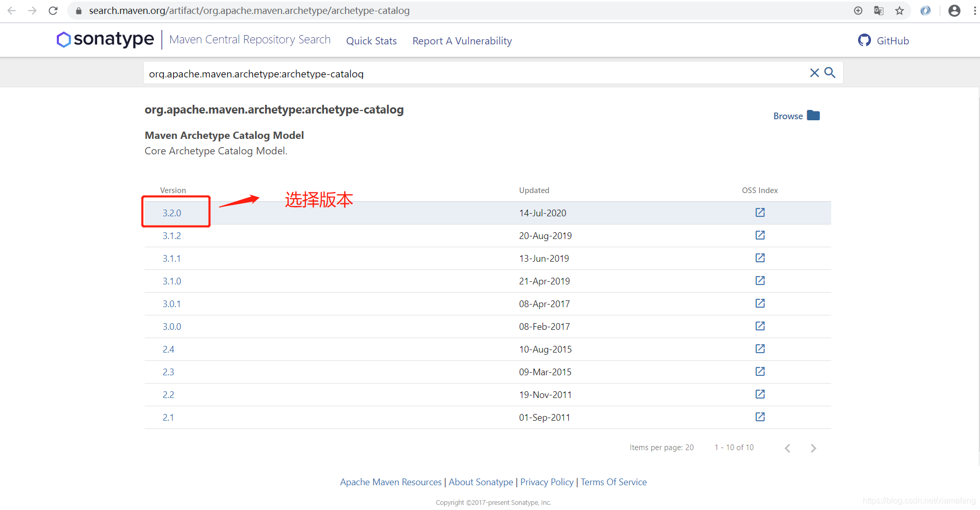Open the Sonatype hexagon logo
This screenshot has height=510, width=980.
pos(64,39)
